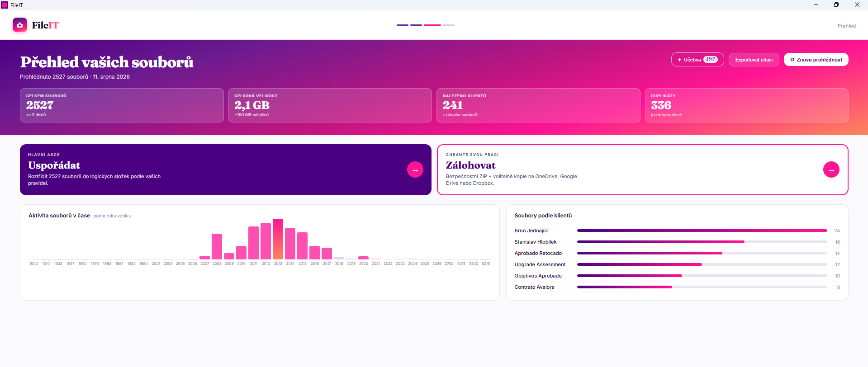Open the Učebna 2517 button

coord(697,60)
